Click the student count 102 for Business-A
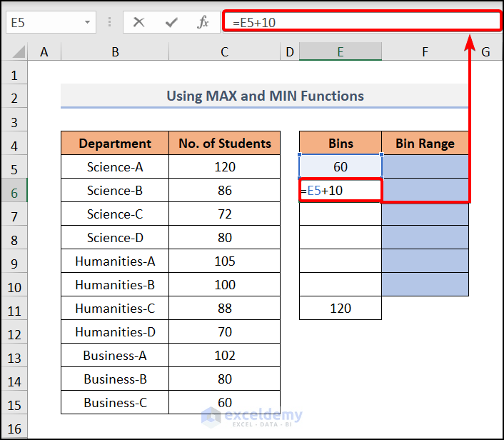The image size is (504, 440). [225, 356]
